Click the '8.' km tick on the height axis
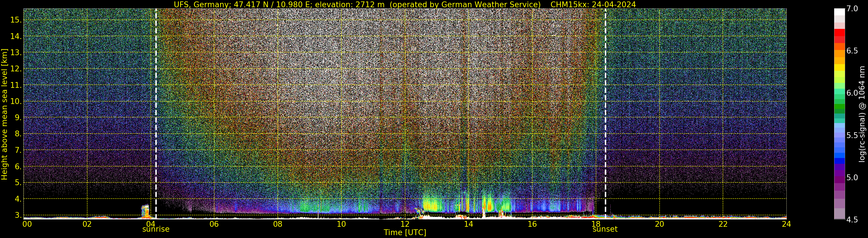868x238 pixels. click(18, 134)
